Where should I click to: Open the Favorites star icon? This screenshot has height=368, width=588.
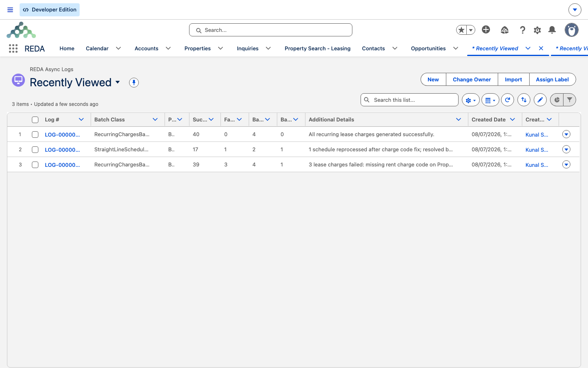point(461,30)
